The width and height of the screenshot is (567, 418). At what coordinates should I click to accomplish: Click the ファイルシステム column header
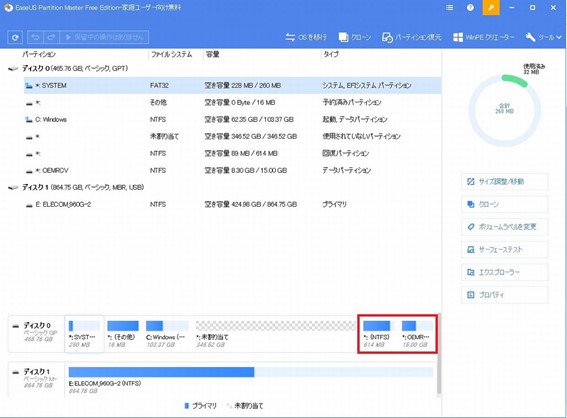(x=172, y=55)
